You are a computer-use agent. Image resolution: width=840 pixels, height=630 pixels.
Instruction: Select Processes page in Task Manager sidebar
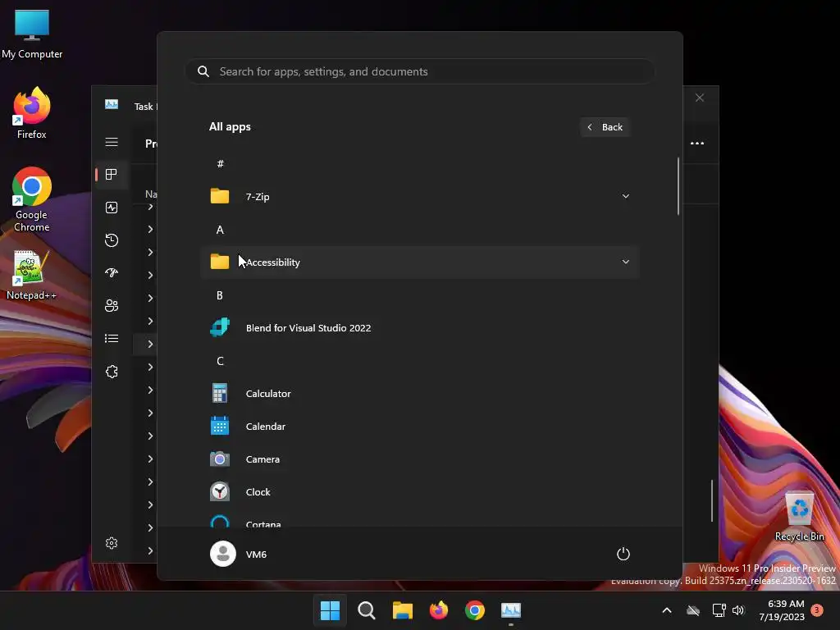(x=112, y=175)
